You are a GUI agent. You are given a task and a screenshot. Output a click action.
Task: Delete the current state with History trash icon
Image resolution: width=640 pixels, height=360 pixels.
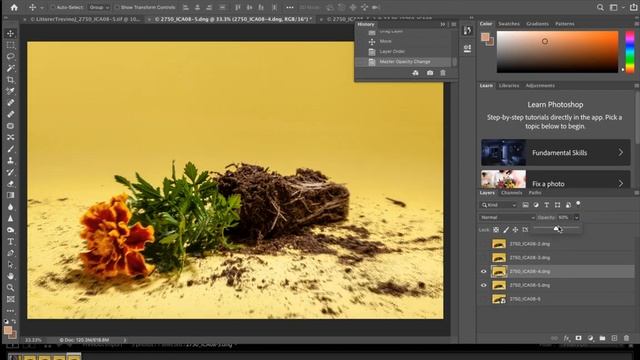(443, 73)
